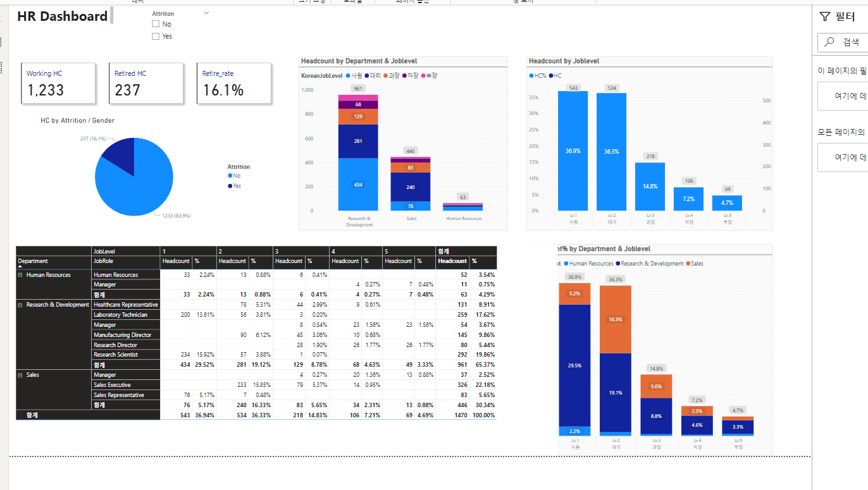The height and width of the screenshot is (490, 868).
Task: Click the Sales legend marker in the bottom-right chart
Action: click(x=688, y=264)
